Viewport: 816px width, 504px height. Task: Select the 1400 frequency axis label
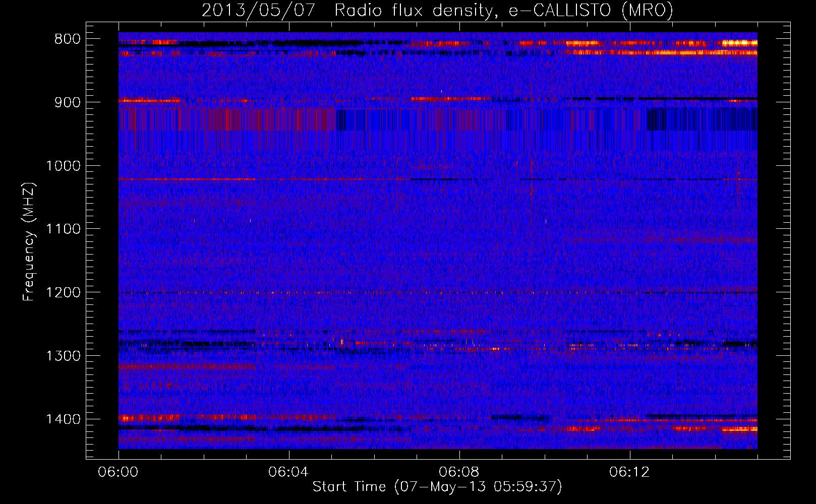pos(64,419)
